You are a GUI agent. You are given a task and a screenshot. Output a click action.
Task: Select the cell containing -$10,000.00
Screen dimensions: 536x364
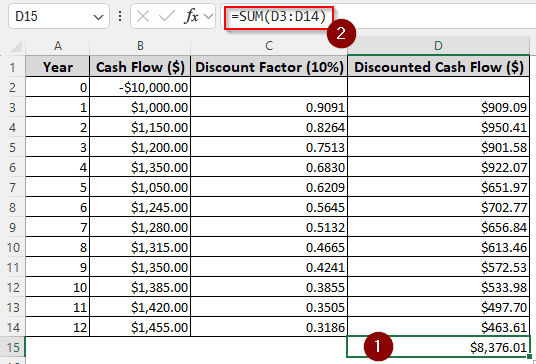[140, 87]
